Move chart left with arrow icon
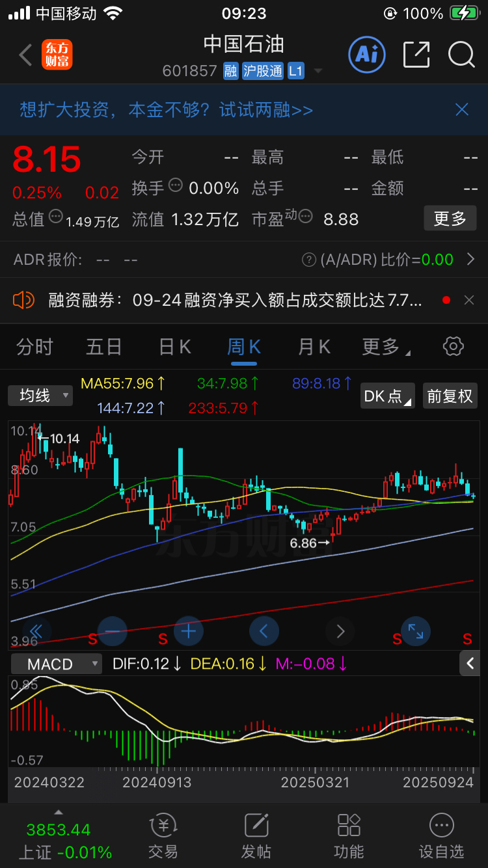This screenshot has height=868, width=488. click(264, 631)
